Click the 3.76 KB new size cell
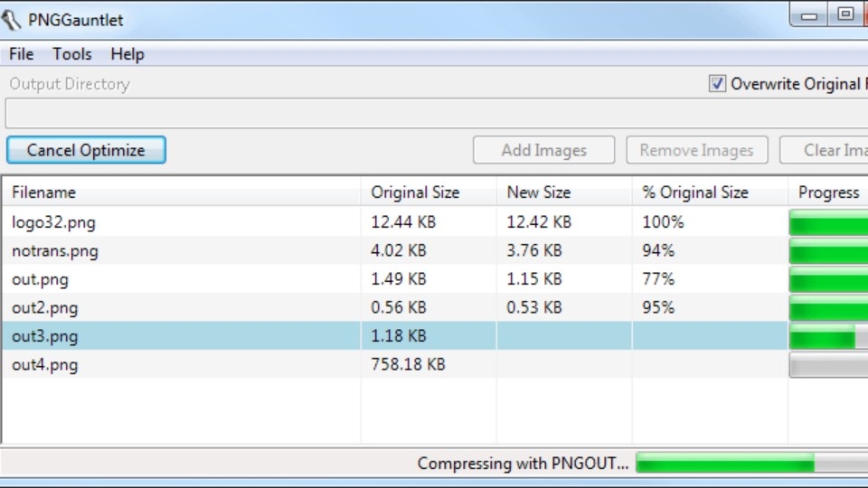This screenshot has height=488, width=868. [534, 250]
